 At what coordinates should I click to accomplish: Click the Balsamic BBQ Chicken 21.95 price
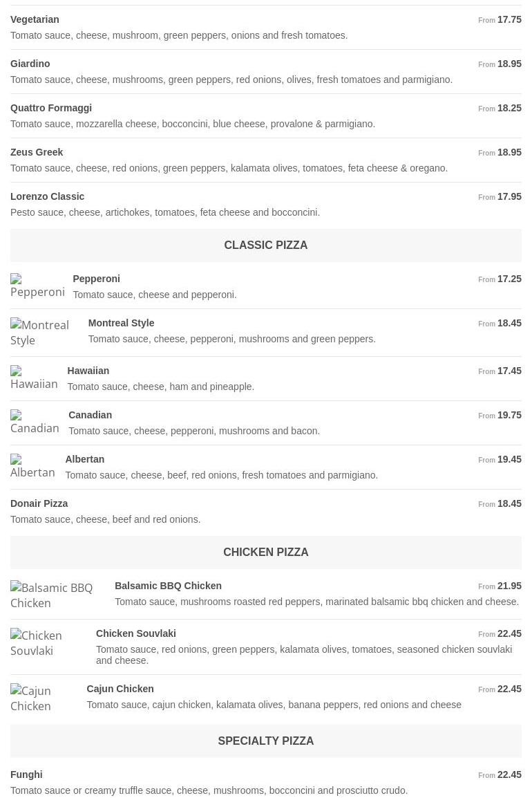point(509,586)
